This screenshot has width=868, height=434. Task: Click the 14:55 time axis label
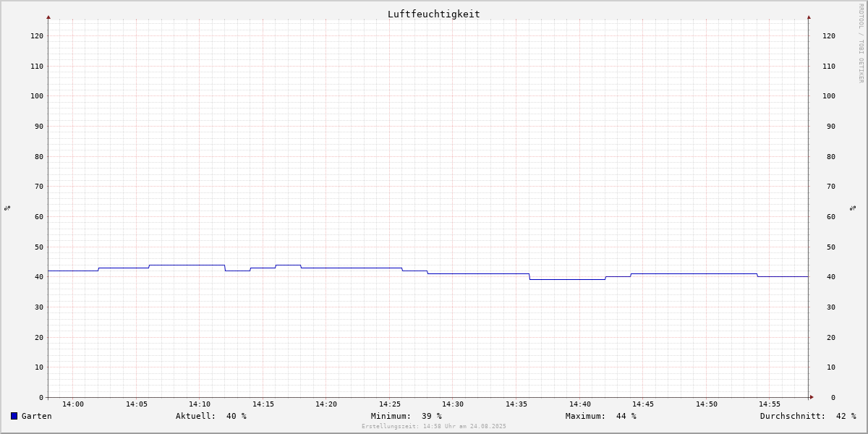(770, 404)
